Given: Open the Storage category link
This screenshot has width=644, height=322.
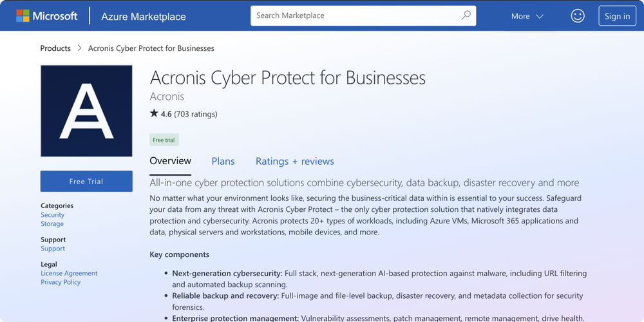Looking at the screenshot, I should (x=52, y=224).
